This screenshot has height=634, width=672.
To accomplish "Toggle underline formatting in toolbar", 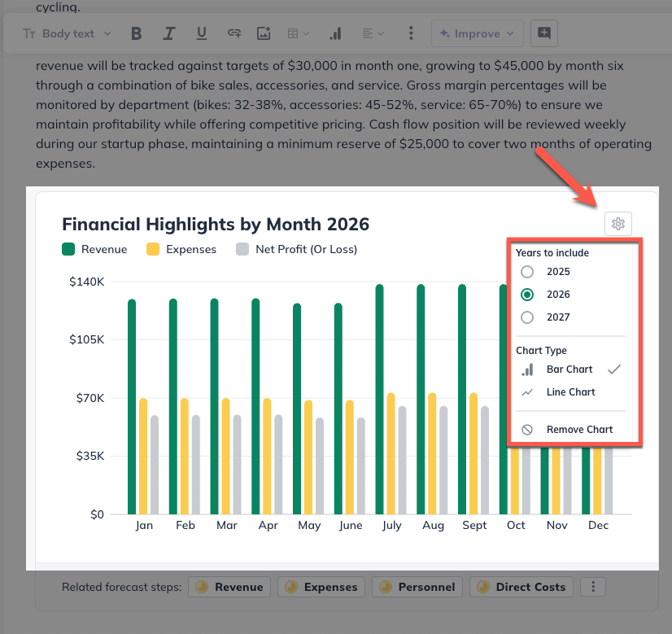I will [202, 33].
